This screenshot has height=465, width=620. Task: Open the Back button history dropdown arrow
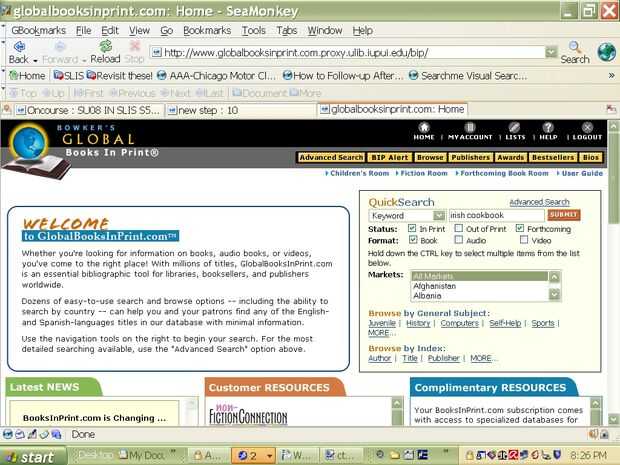tap(35, 60)
